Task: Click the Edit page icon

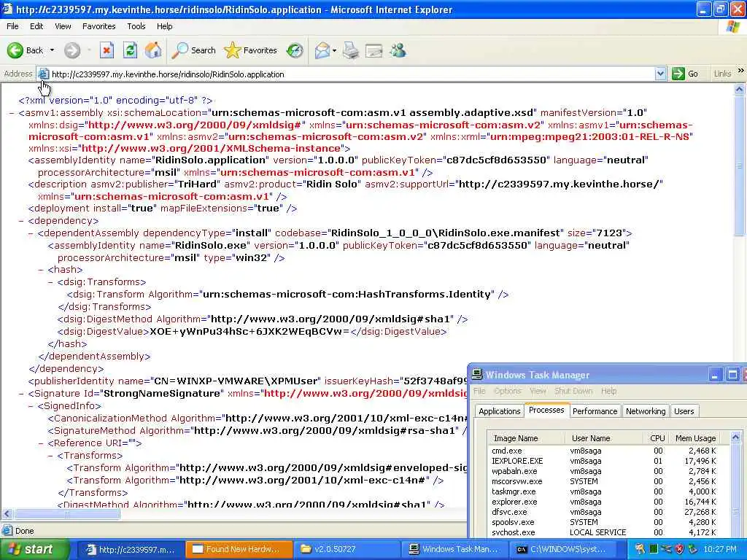Action: pyautogui.click(x=374, y=50)
